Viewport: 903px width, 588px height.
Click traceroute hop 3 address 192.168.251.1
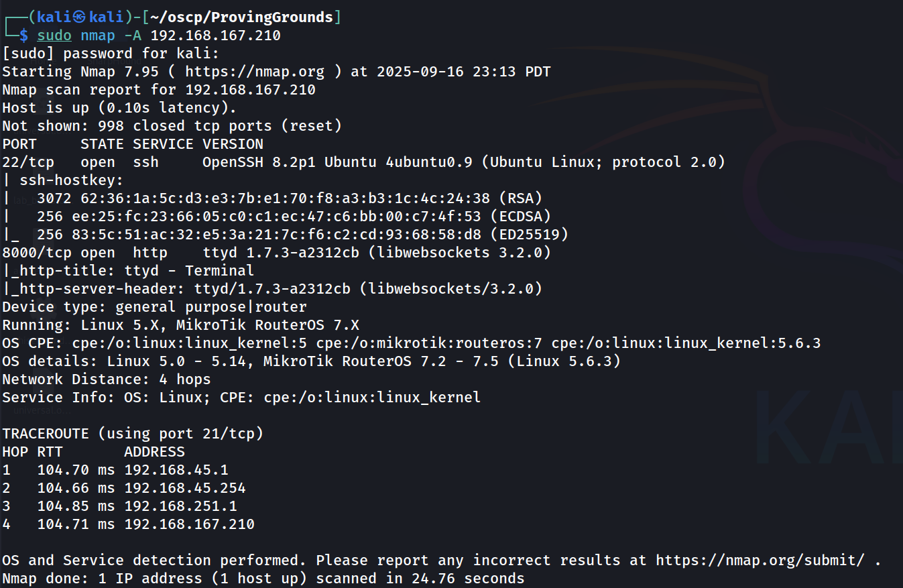180,506
